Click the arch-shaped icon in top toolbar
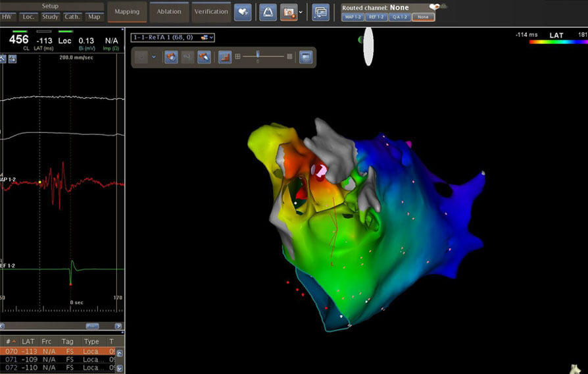 point(268,12)
